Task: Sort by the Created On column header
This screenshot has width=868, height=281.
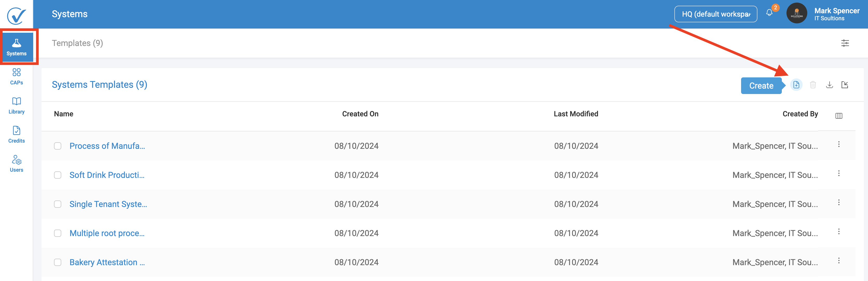Action: point(360,114)
